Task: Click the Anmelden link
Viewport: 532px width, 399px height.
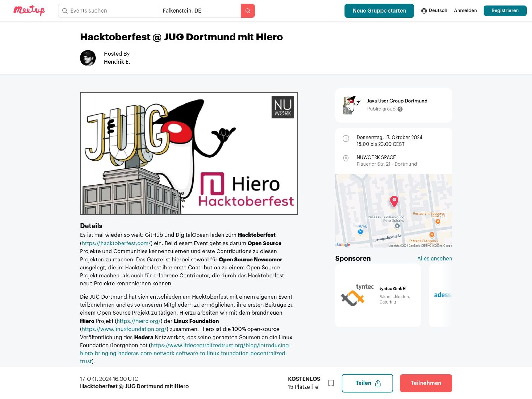Action: click(x=465, y=11)
